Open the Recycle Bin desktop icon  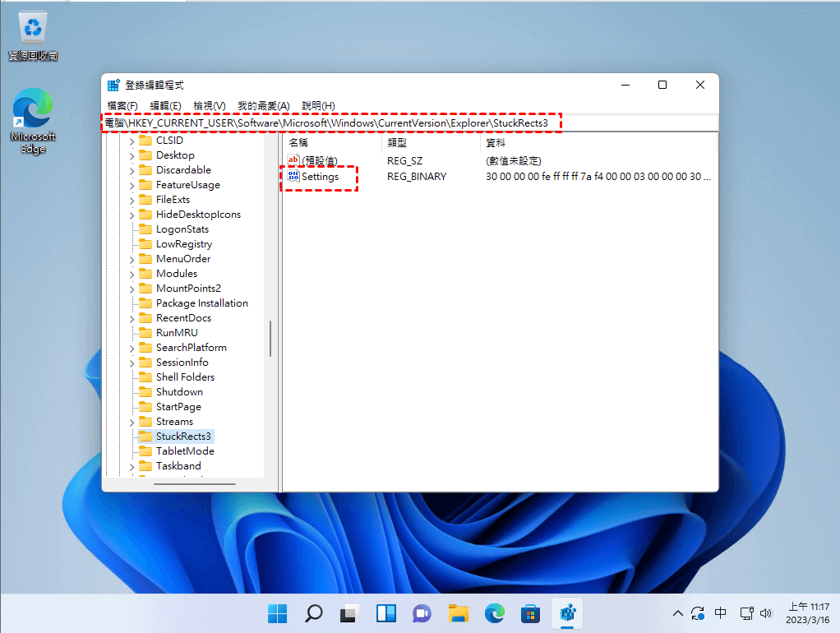[x=33, y=35]
